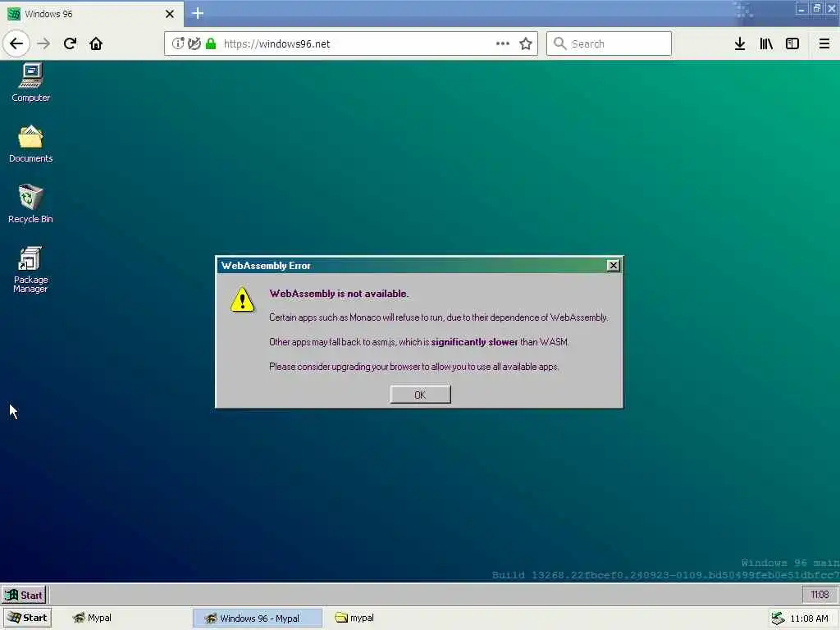Image resolution: width=840 pixels, height=630 pixels.
Task: Open the Windows 96 Start button
Action: coord(24,595)
